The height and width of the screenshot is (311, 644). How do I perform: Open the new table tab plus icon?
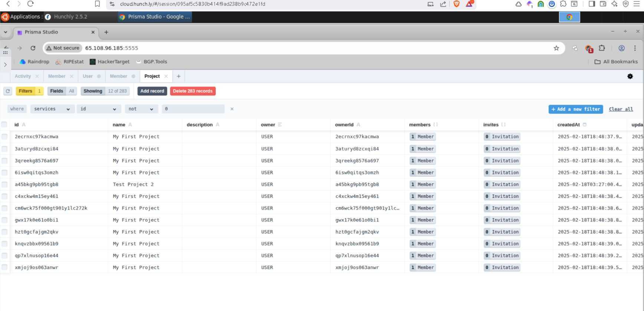pos(178,76)
